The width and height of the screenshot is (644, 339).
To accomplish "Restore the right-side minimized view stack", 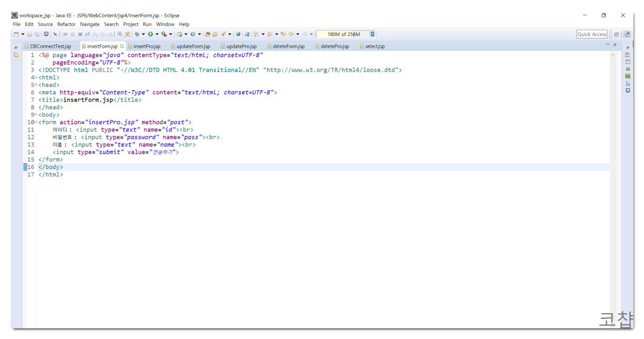I will [627, 47].
